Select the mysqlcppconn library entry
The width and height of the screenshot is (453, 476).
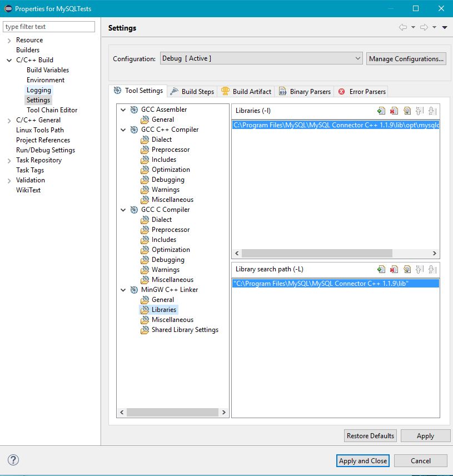[336, 125]
